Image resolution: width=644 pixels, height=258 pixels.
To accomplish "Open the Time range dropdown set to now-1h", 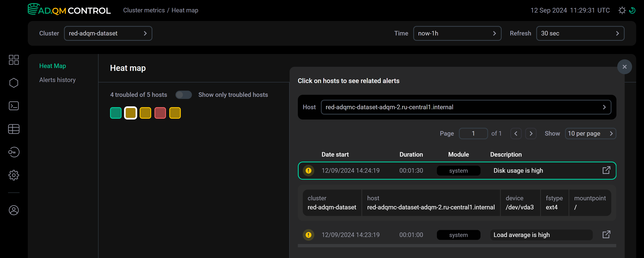I will click(457, 33).
